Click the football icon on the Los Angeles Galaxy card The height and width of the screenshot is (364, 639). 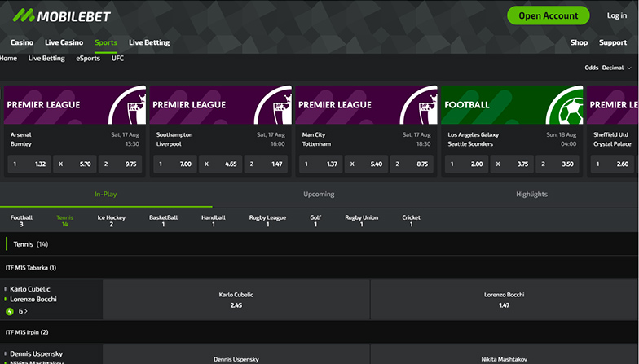tap(566, 105)
